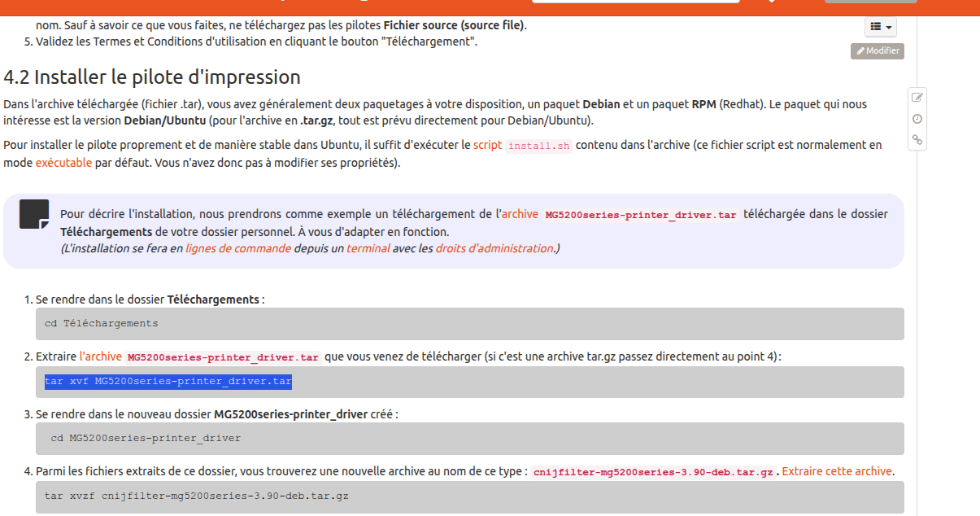Open the 'terminal' link

tap(368, 248)
